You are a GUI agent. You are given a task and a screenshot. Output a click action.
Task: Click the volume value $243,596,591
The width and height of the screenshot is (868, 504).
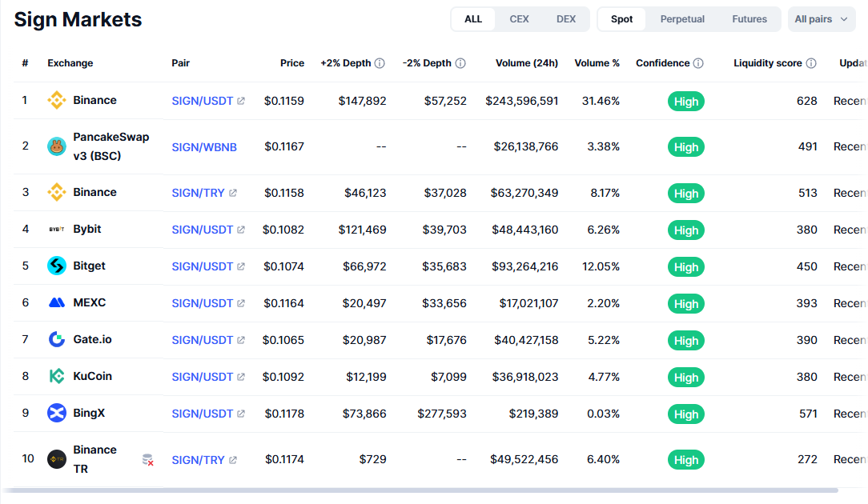[x=521, y=101]
